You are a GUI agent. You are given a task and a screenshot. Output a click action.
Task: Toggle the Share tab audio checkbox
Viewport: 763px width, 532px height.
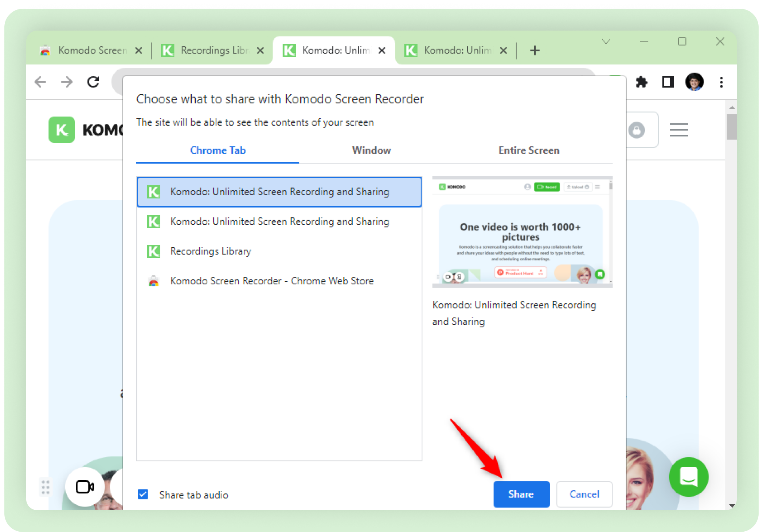click(143, 494)
